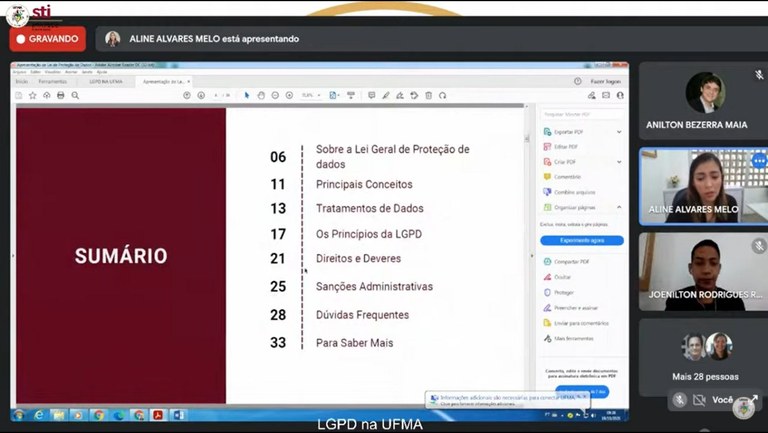Click the print icon in Acrobat toolbar
768x433 pixels.
60,95
